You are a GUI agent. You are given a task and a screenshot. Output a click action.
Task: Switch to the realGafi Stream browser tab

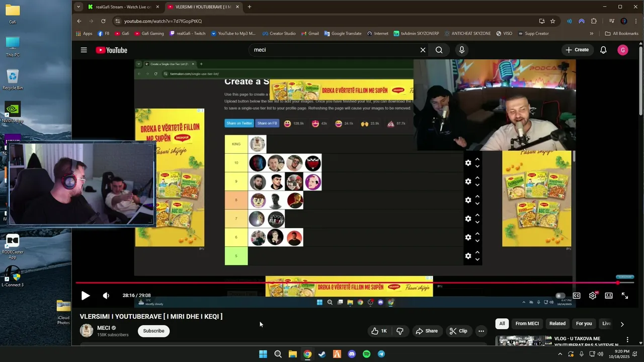click(123, 7)
